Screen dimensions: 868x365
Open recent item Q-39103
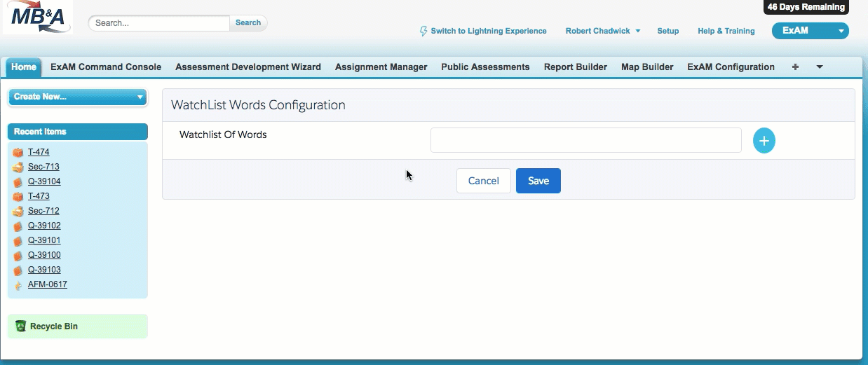coord(44,270)
